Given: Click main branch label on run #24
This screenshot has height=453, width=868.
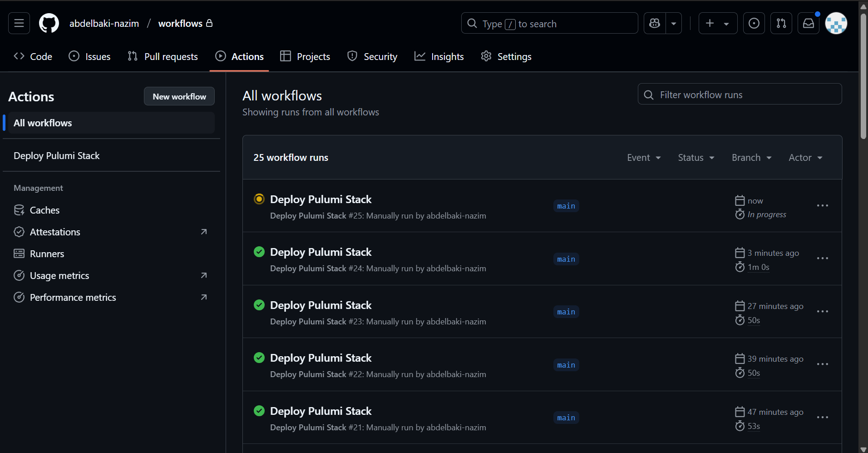Looking at the screenshot, I should coord(566,259).
